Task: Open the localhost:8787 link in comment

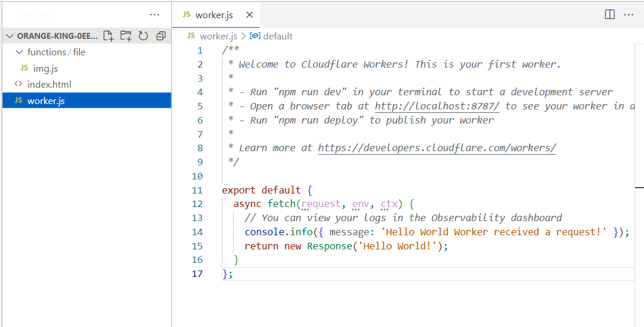Action: [437, 106]
